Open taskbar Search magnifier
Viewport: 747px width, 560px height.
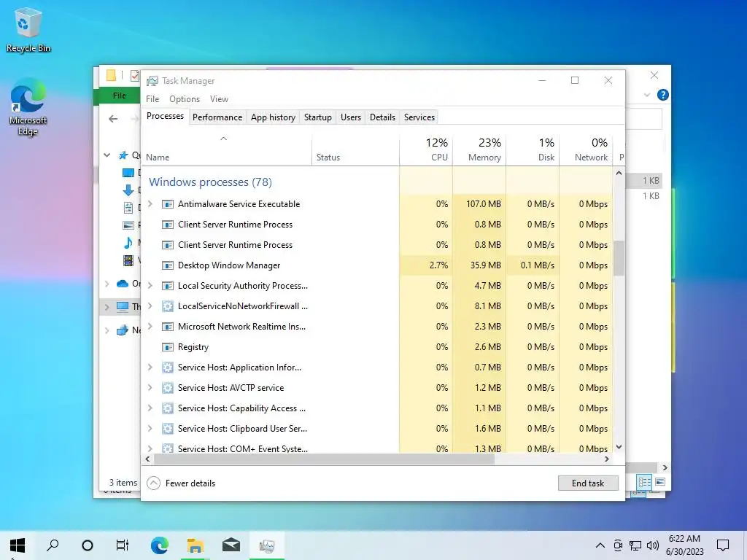point(53,545)
